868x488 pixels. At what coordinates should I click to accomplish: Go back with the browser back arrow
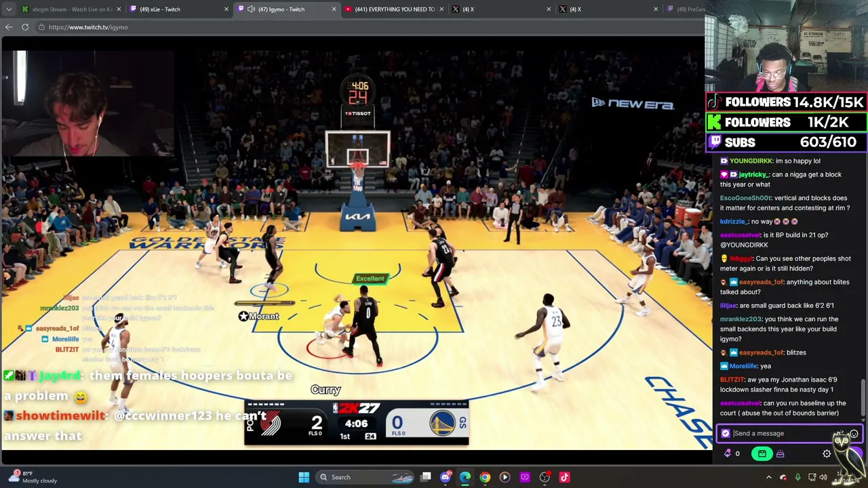pos(9,27)
